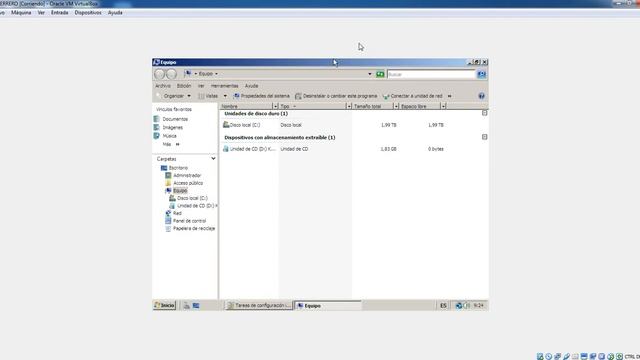The width and height of the screenshot is (640, 360).
Task: Select Disco local (C:) in folder tree
Action: point(192,198)
